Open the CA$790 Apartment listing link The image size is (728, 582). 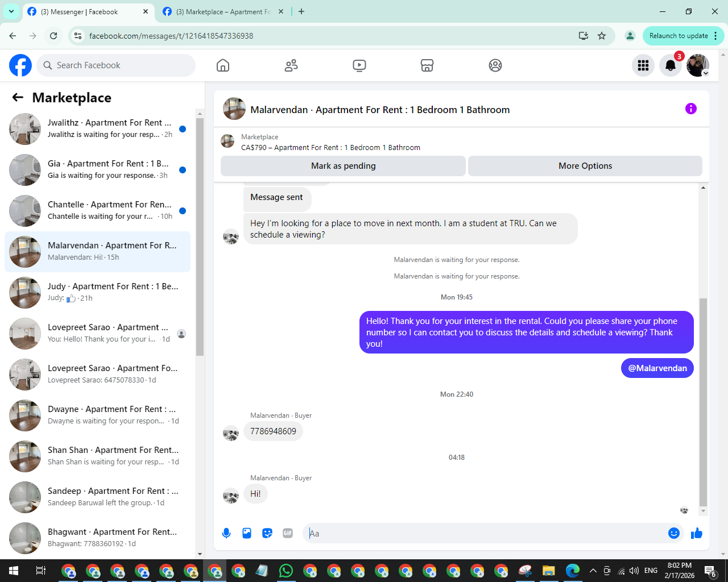point(330,147)
